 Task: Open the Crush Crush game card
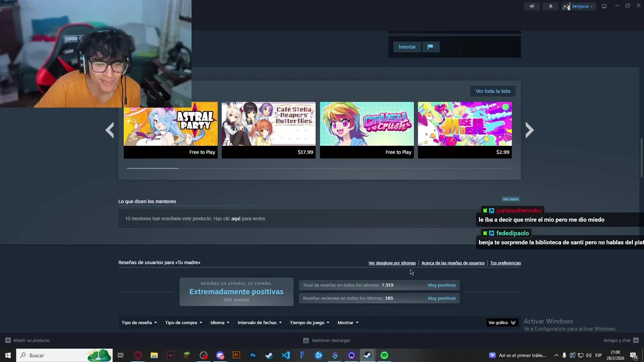[367, 130]
